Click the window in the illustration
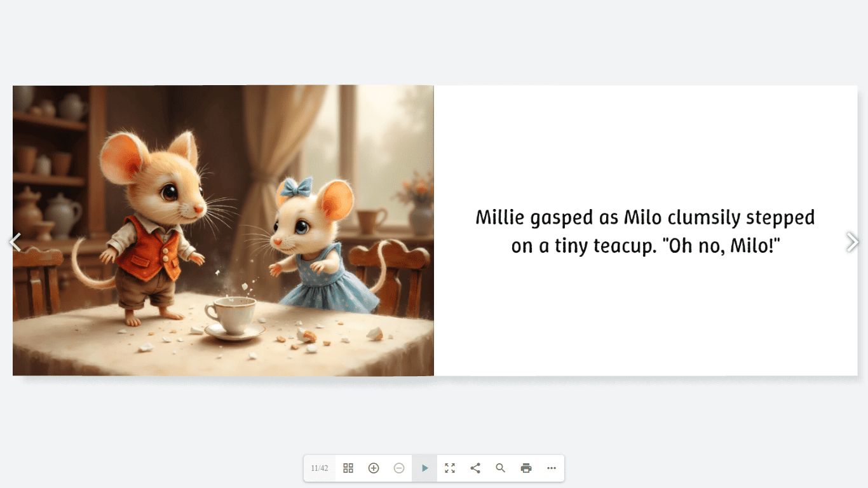This screenshot has height=488, width=868. [x=381, y=146]
